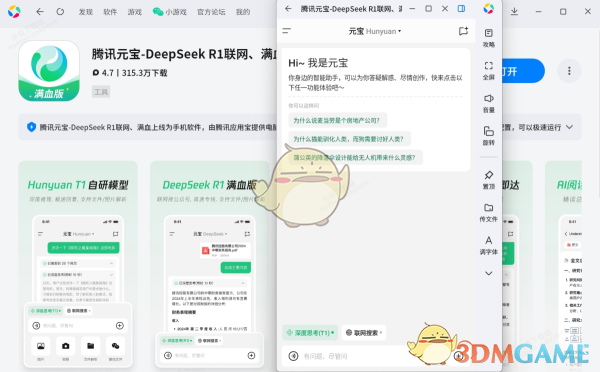Expand the app description with the chevron
This screenshot has width=600, height=372.
569,127
